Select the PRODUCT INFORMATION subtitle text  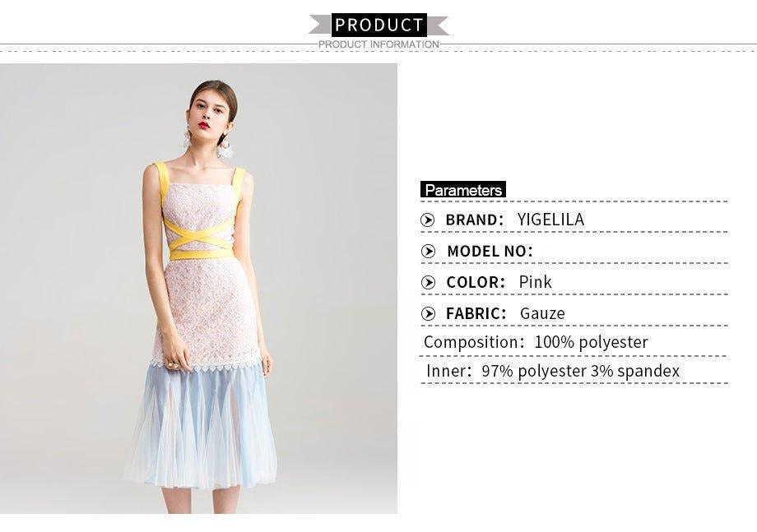[x=378, y=44]
